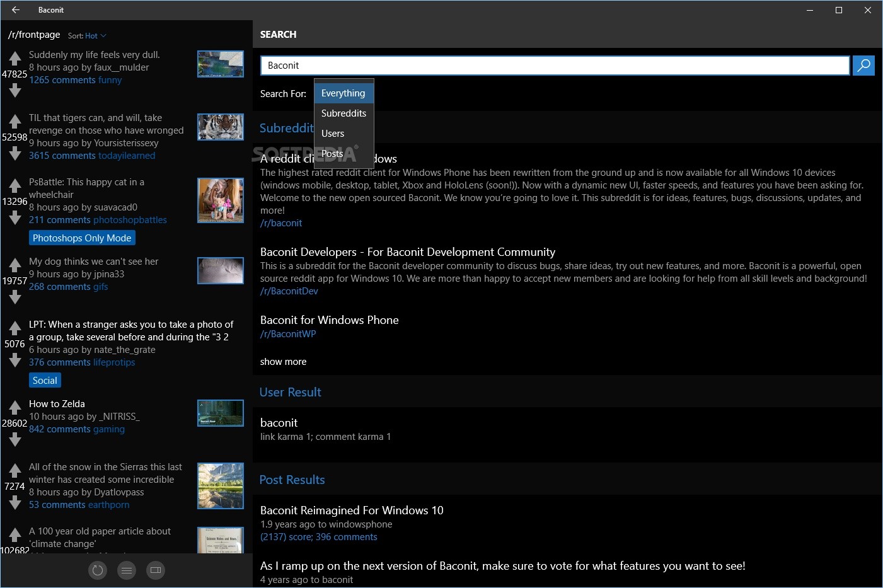Click inside the search box containing 'Baconit'

(x=555, y=66)
